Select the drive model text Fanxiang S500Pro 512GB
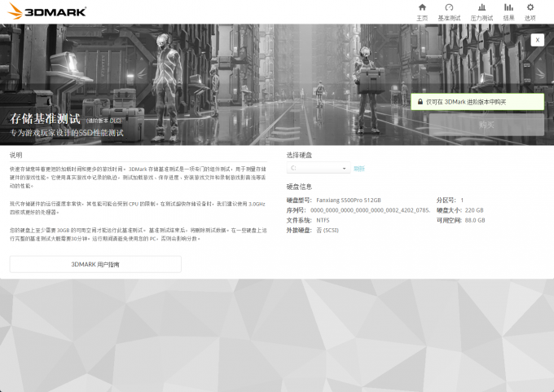Image resolution: width=554 pixels, height=392 pixels. click(349, 200)
